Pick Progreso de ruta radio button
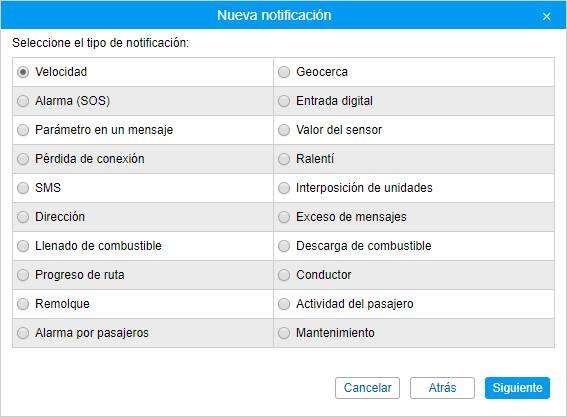This screenshot has height=417, width=567. click(x=23, y=275)
